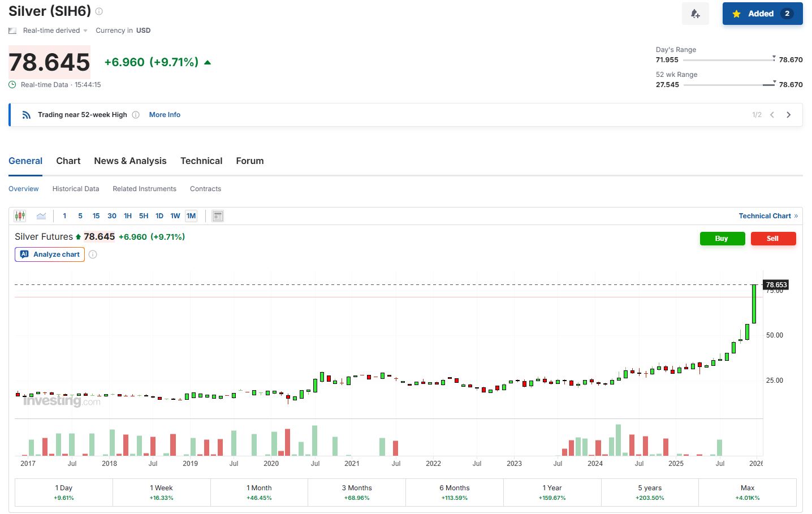The width and height of the screenshot is (812, 514).
Task: Set chart interval to 15 minutes
Action: coord(96,216)
